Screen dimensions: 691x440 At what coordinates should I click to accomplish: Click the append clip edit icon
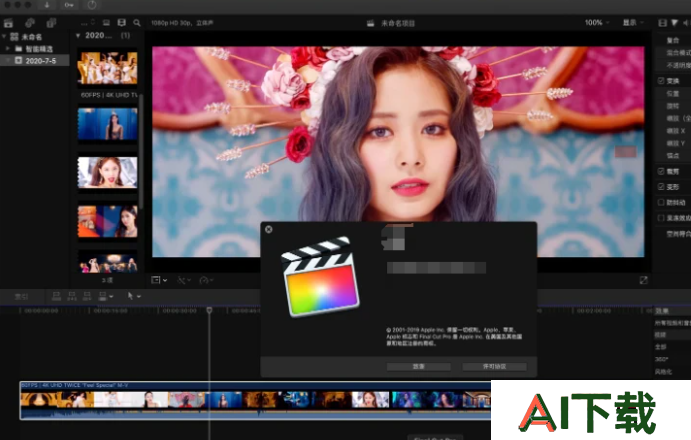87,296
